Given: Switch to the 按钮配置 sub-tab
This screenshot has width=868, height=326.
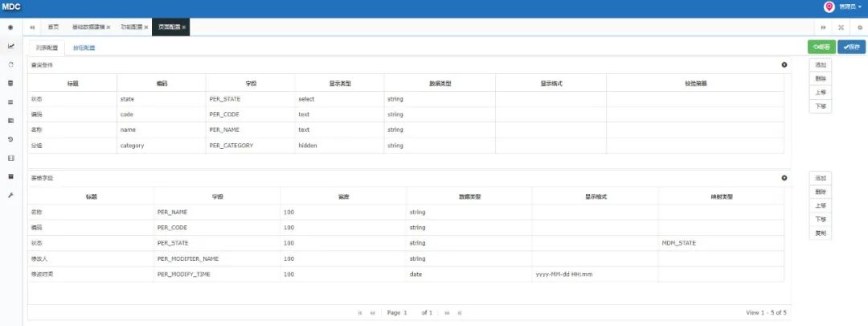Looking at the screenshot, I should 84,47.
